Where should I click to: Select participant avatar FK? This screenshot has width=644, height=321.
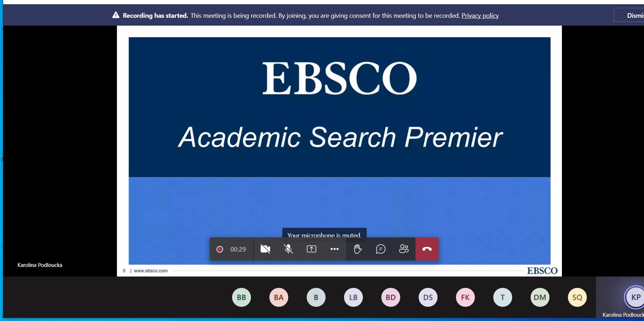tap(465, 297)
